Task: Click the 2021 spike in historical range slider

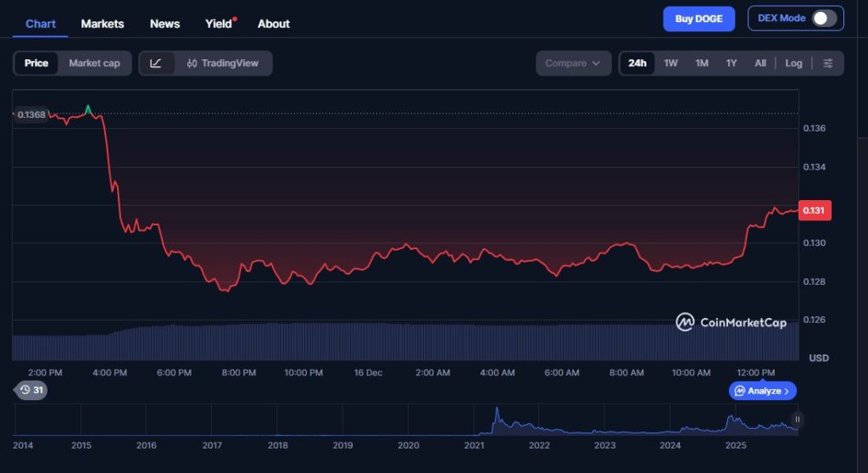Action: pyautogui.click(x=497, y=415)
